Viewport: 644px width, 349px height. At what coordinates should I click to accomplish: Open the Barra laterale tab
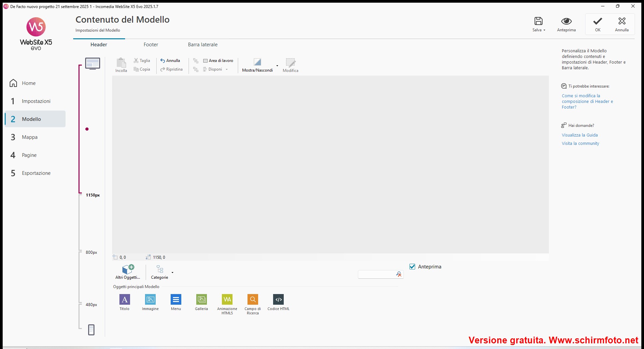pos(203,45)
